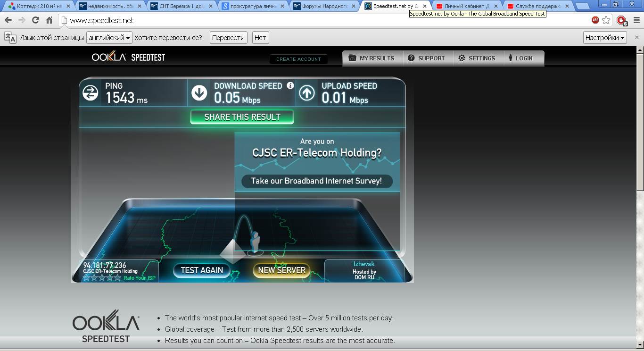Click the Перевести translate button
The image size is (644, 351).
point(228,38)
